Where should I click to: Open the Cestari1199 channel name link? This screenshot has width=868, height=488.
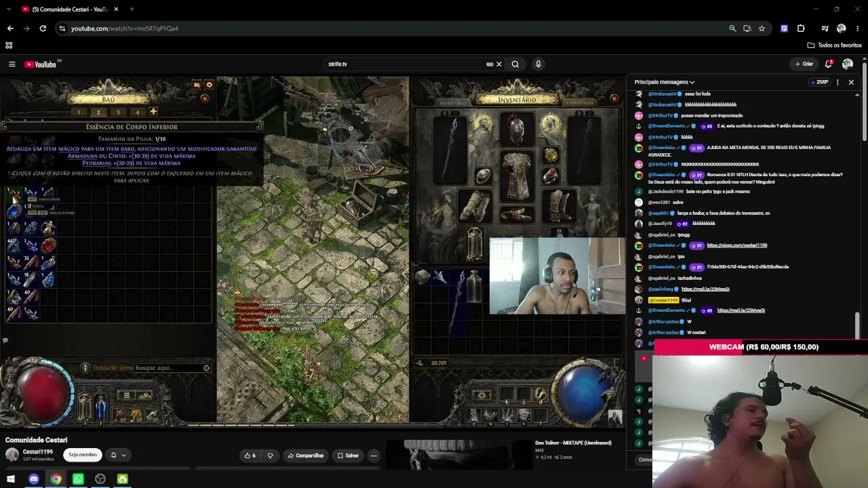[38, 451]
